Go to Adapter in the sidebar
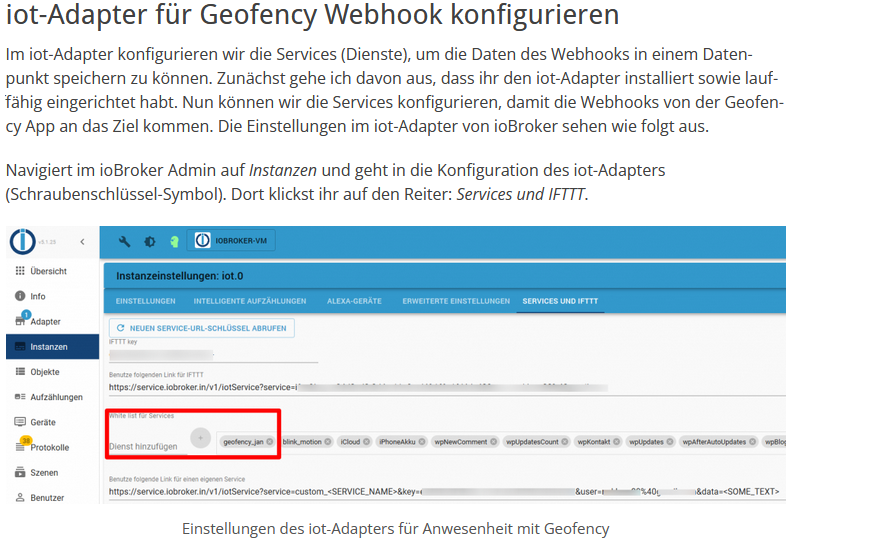The width and height of the screenshot is (877, 547). [53, 321]
